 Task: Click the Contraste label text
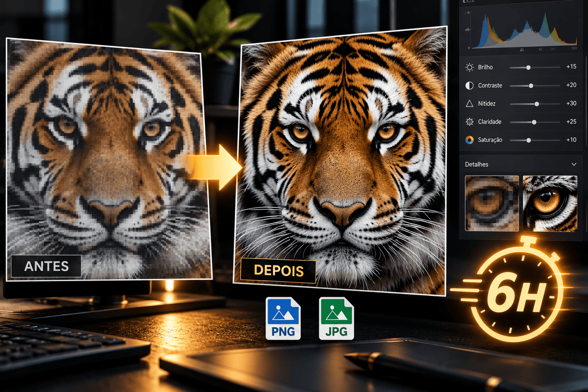[490, 86]
